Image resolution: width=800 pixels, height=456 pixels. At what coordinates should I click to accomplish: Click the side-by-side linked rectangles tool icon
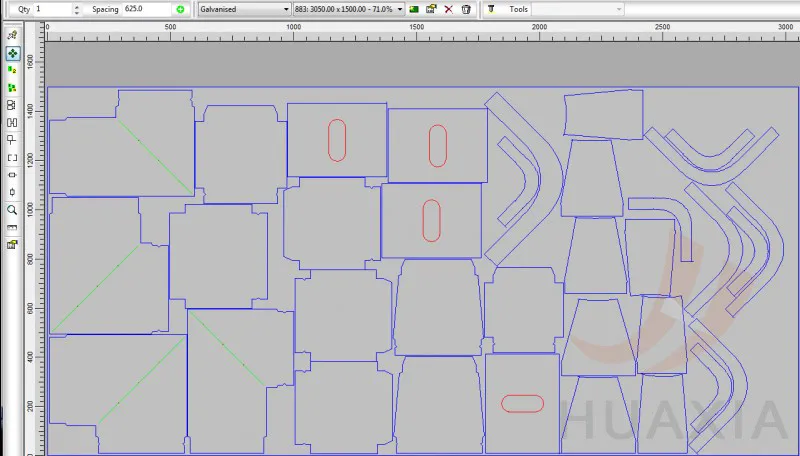point(12,122)
